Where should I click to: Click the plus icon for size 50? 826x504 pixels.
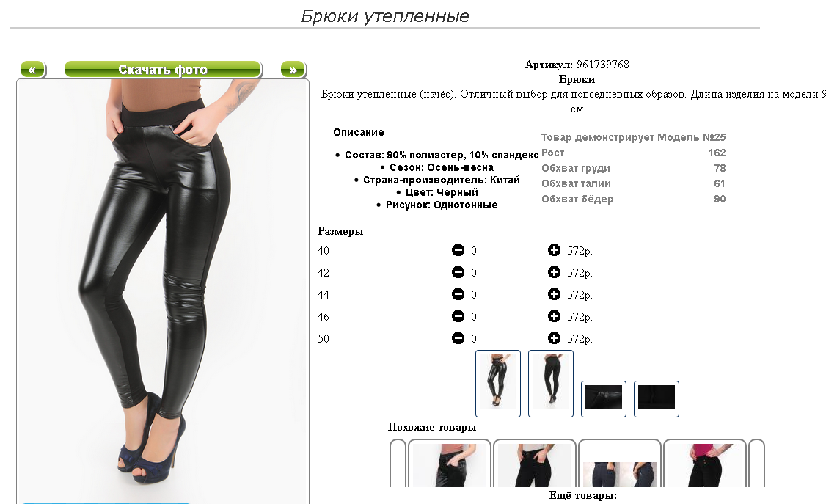click(554, 338)
